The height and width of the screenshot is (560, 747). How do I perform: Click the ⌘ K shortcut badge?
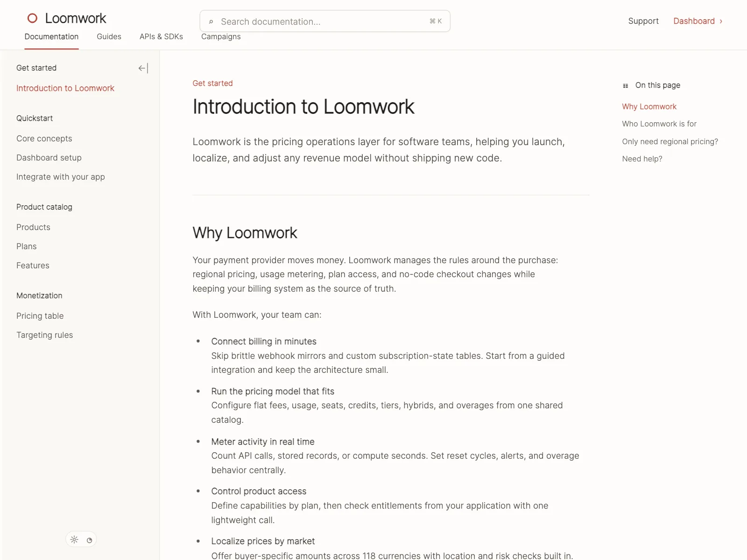coord(436,21)
